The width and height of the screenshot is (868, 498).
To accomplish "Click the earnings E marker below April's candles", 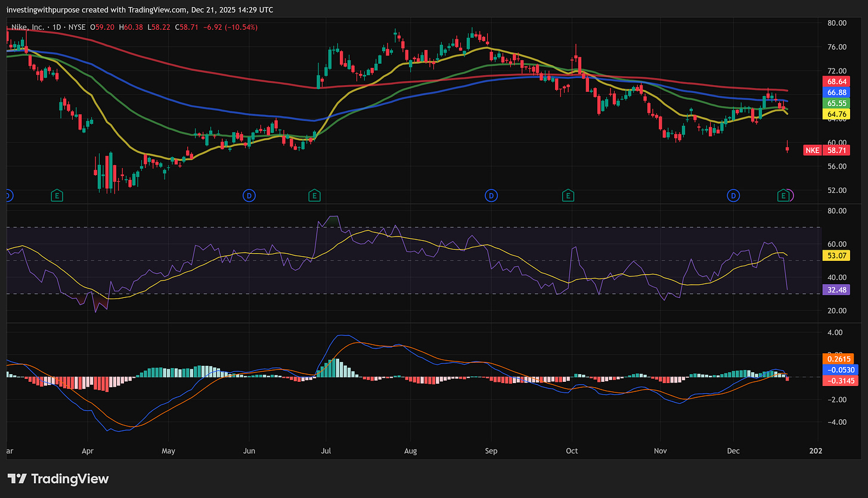I will (x=57, y=195).
